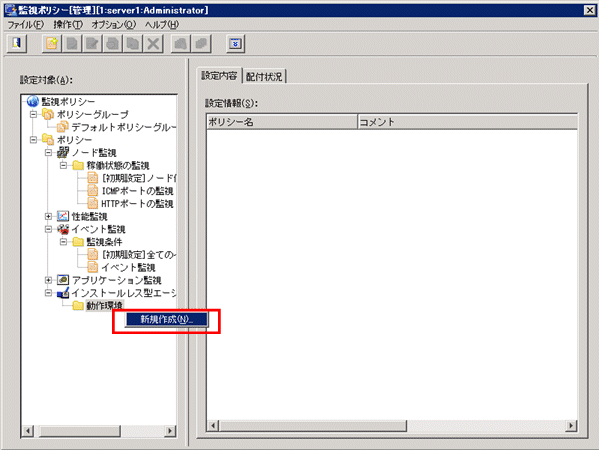The image size is (599, 450).
Task: Click the HTTPポートの監視 policy icon
Action: coord(92,203)
